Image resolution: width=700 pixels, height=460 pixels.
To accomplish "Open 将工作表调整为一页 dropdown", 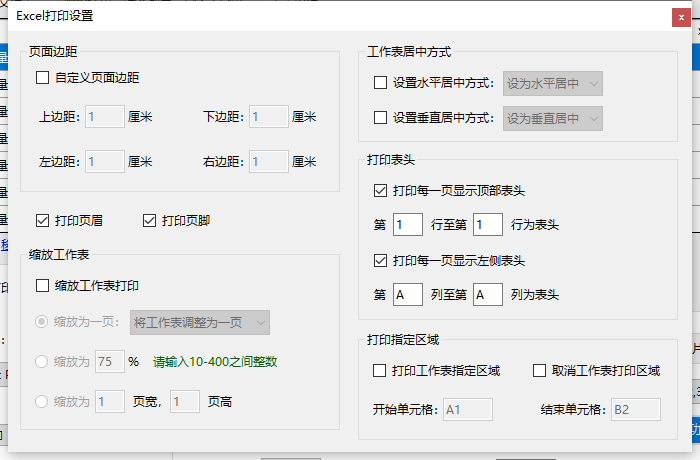I will (200, 322).
